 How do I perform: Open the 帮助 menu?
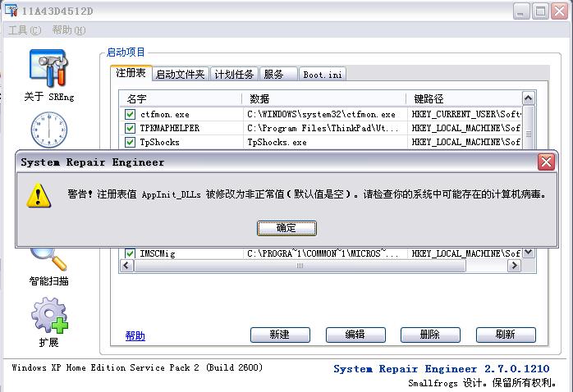(x=69, y=30)
